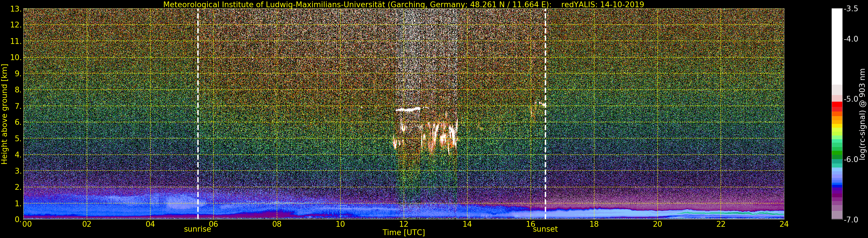Click the white top segment of the colorbar
868x238 pixels.
tap(837, 46)
